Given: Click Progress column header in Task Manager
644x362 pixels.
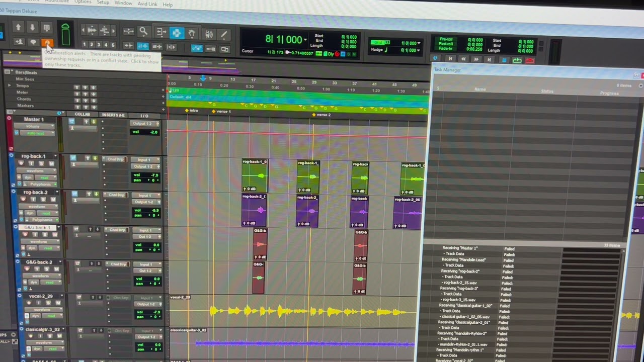Looking at the screenshot, I should tap(609, 93).
